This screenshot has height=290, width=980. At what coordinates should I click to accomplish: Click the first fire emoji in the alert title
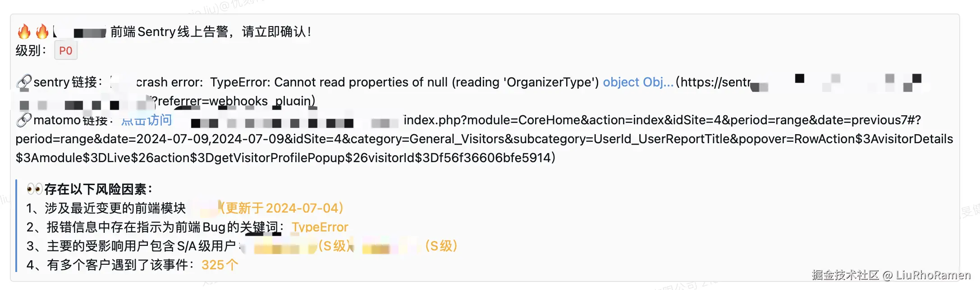(x=24, y=32)
